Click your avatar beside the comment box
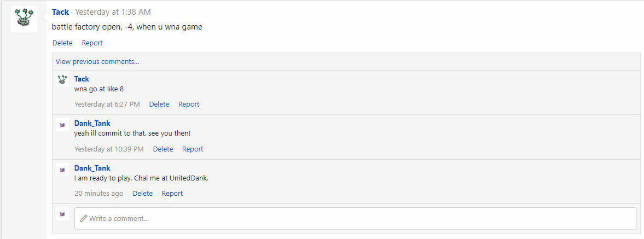The image size is (644, 239). 62,214
